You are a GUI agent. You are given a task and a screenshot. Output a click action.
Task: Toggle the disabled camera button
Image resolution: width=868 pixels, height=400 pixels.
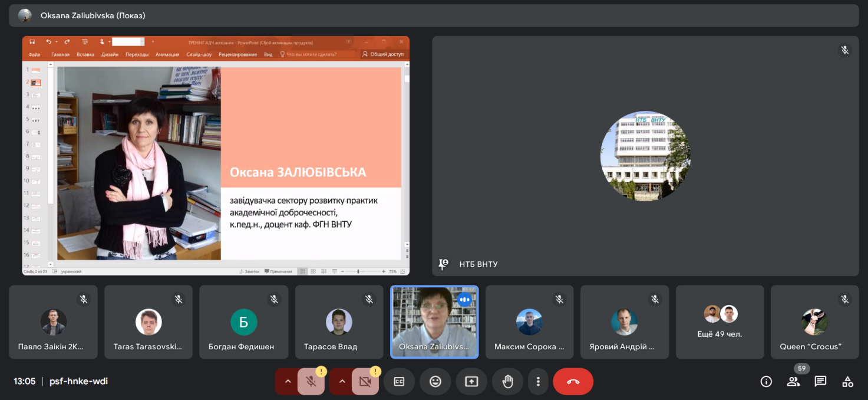tap(365, 381)
